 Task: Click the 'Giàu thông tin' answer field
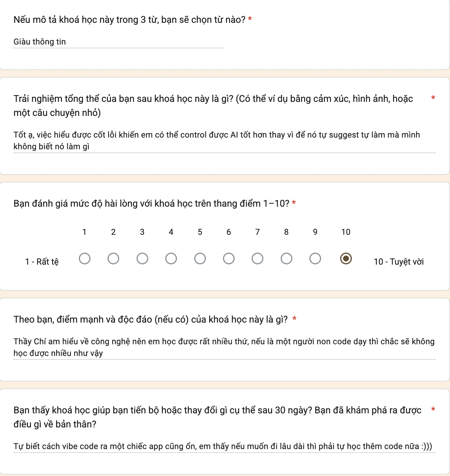(x=119, y=42)
